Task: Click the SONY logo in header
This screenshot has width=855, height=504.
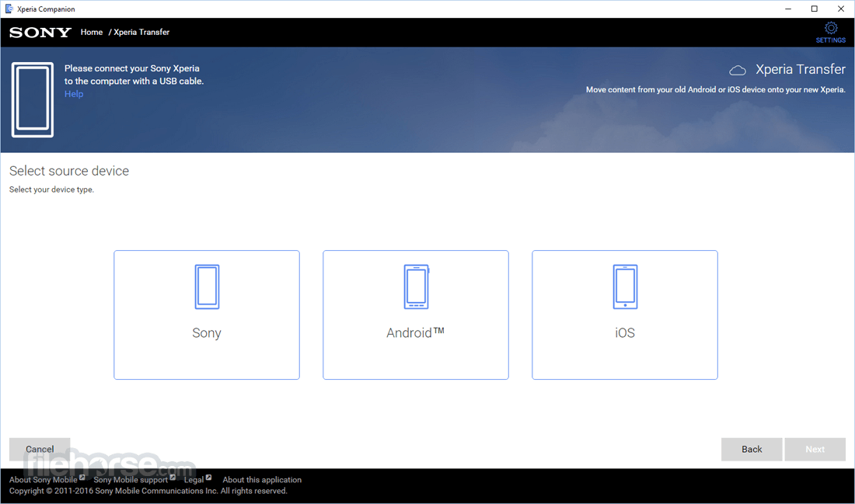Action: (40, 33)
